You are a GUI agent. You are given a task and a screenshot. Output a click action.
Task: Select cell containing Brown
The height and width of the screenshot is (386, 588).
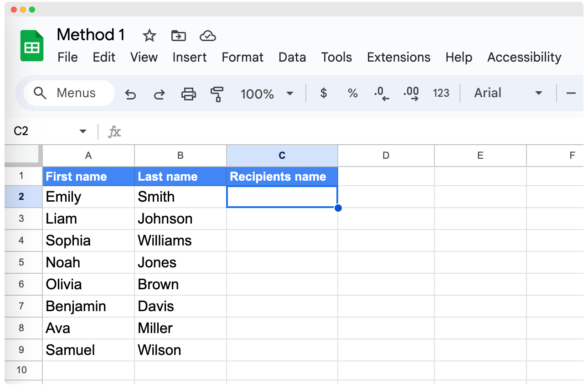[x=181, y=284]
